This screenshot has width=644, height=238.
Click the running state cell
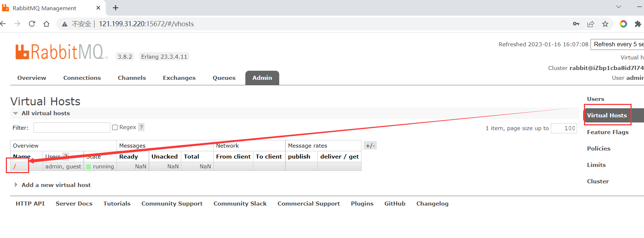click(100, 167)
